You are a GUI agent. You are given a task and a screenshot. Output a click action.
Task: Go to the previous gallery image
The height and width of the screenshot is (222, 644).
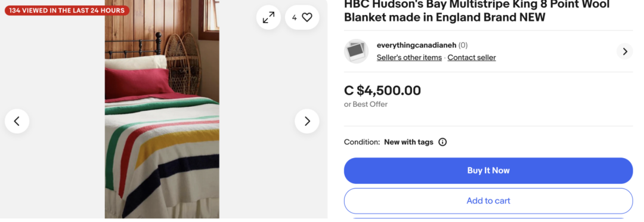17,121
